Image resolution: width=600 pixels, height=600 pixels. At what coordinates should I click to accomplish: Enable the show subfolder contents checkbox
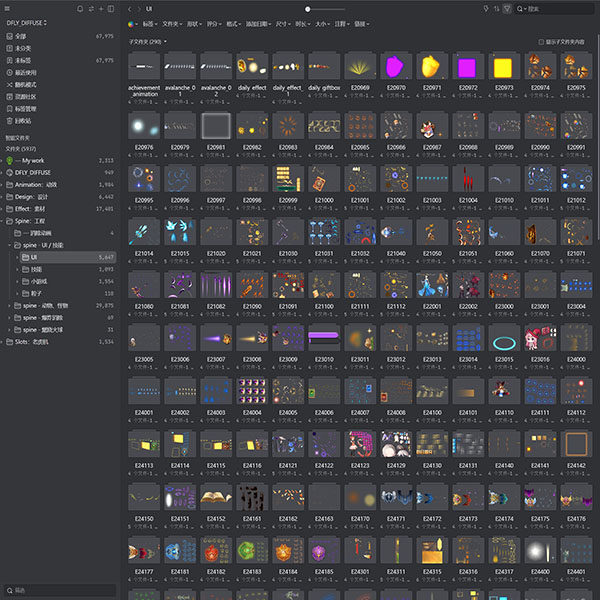pos(541,42)
